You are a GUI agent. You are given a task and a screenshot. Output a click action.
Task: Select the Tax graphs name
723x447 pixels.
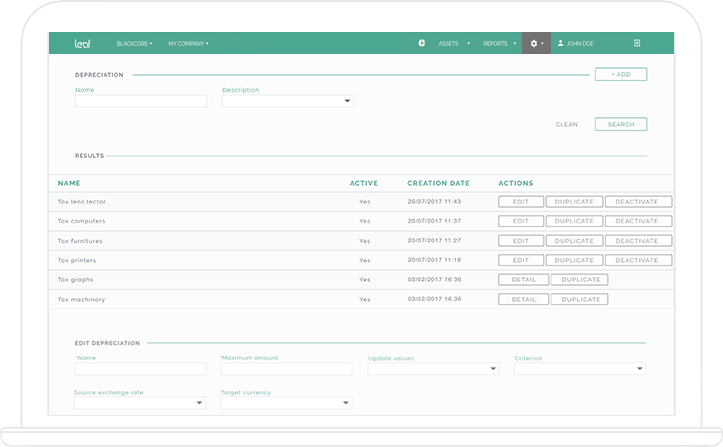(75, 280)
